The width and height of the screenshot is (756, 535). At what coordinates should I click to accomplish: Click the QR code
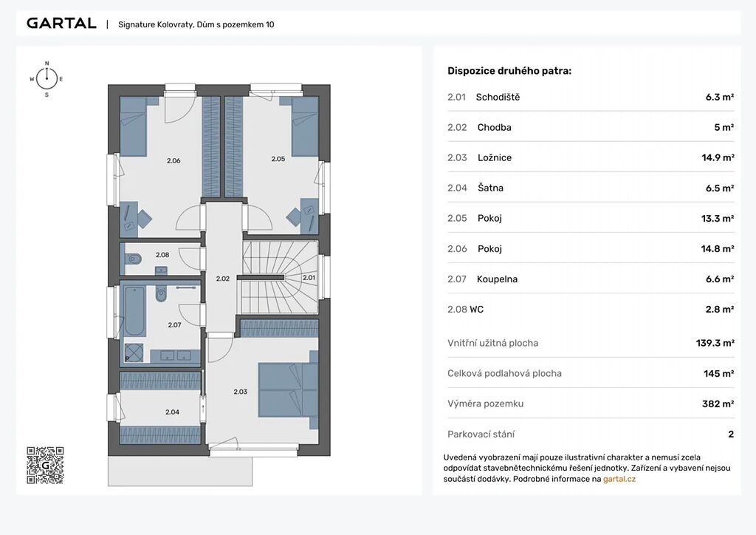(45, 465)
